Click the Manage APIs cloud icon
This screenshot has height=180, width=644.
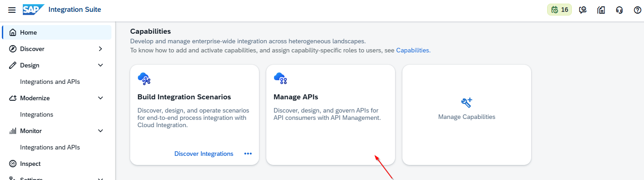pyautogui.click(x=280, y=79)
